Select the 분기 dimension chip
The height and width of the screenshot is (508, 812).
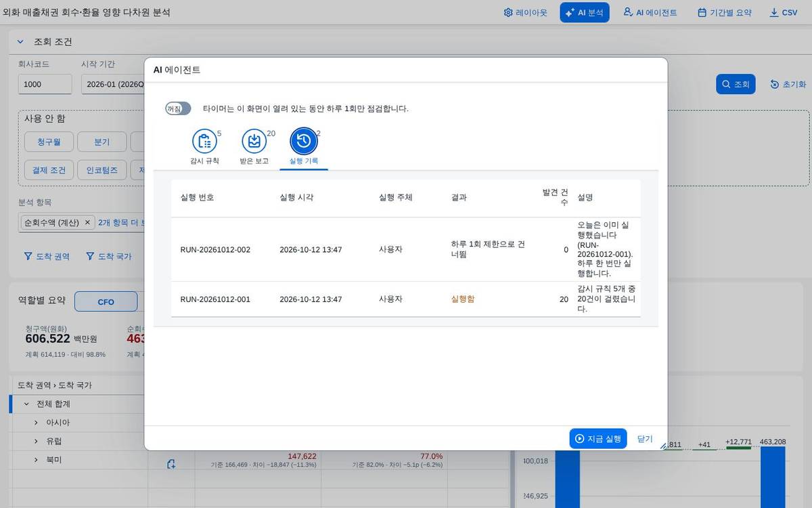pyautogui.click(x=101, y=142)
